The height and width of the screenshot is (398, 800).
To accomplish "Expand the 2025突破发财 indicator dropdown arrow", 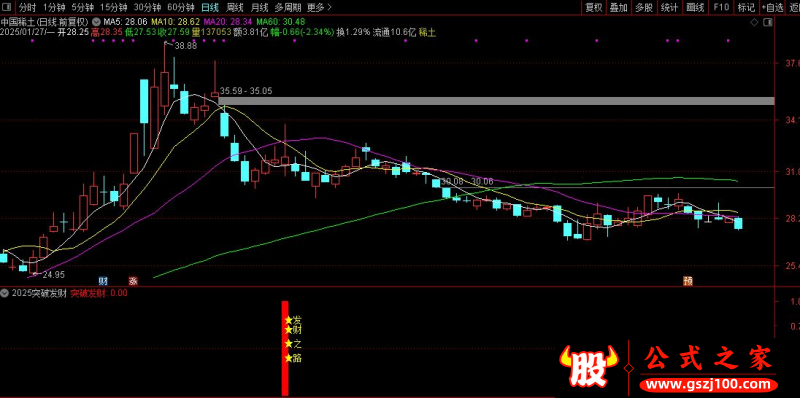I will tap(5, 293).
